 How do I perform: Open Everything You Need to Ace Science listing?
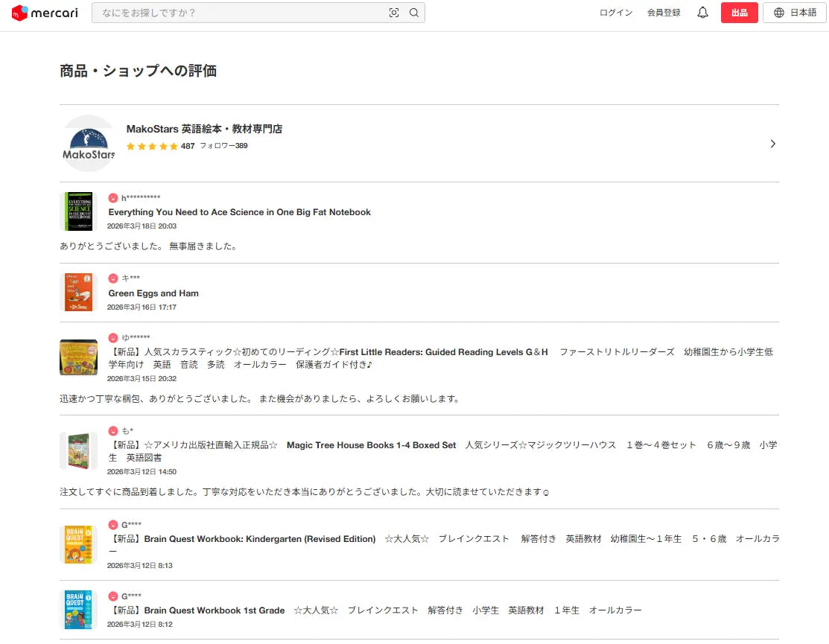[239, 212]
